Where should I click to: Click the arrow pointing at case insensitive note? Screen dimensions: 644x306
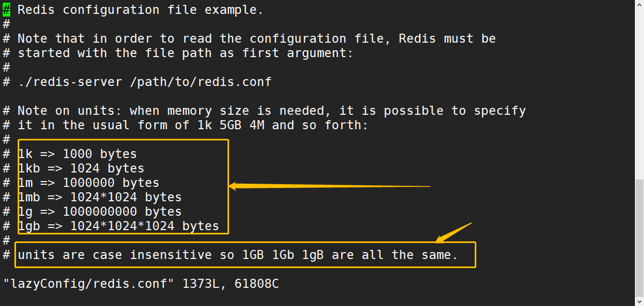pyautogui.click(x=454, y=232)
